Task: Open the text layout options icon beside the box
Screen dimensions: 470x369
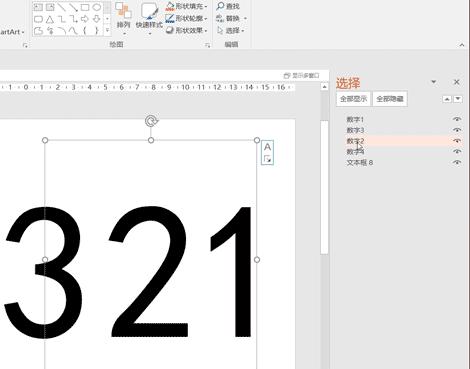Action: point(267,147)
